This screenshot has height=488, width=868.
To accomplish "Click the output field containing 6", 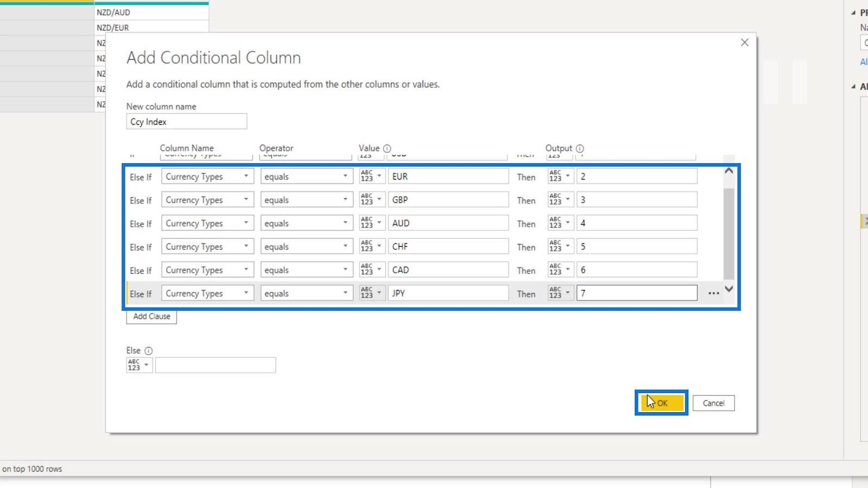I will [x=637, y=269].
